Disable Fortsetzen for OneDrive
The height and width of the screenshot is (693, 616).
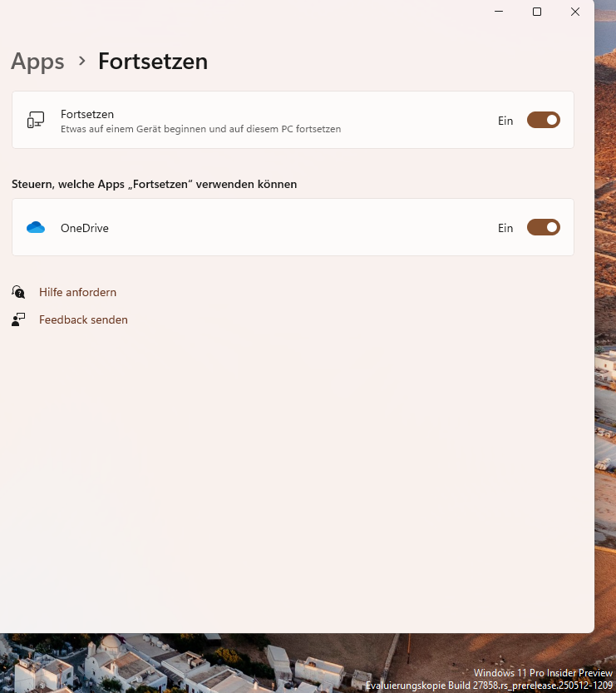(x=543, y=228)
